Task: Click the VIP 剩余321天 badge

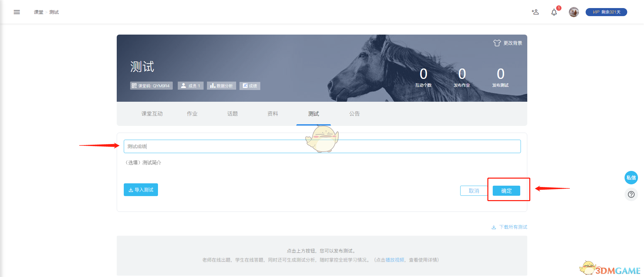Action: point(606,12)
